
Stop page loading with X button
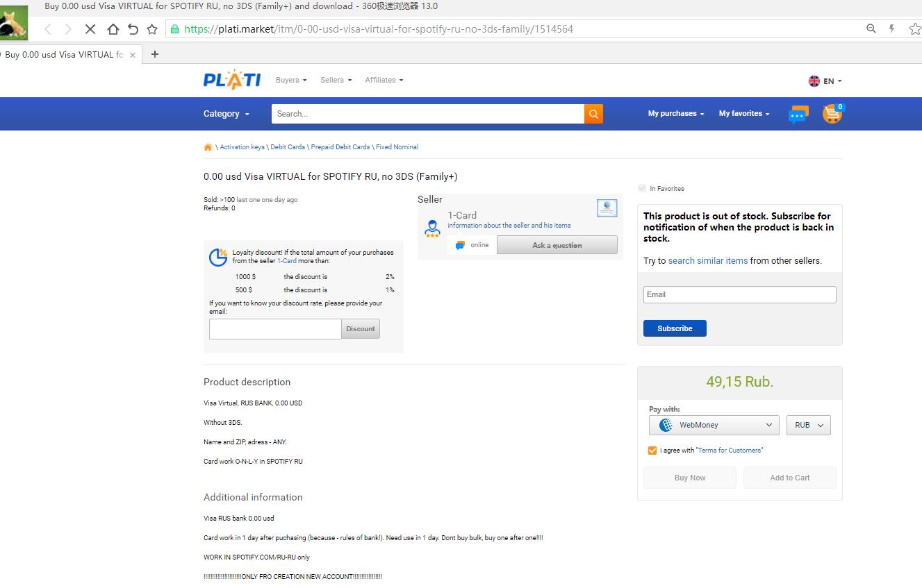tap(90, 29)
